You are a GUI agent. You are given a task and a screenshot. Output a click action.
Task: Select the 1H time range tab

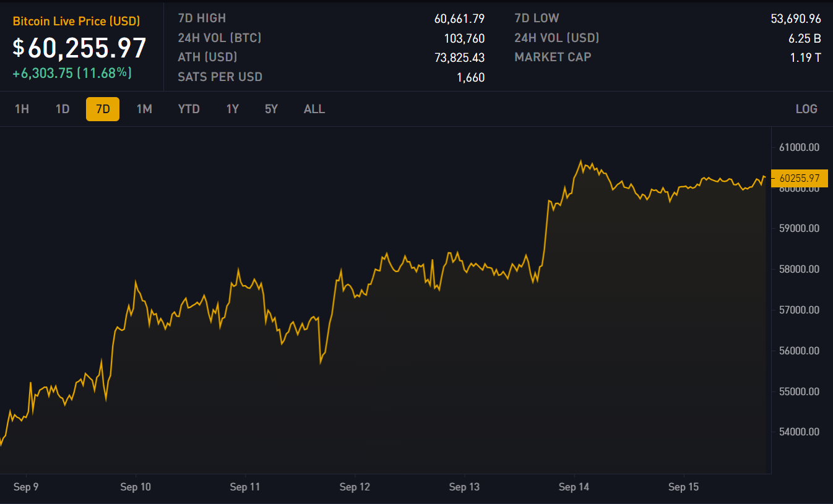pos(22,109)
